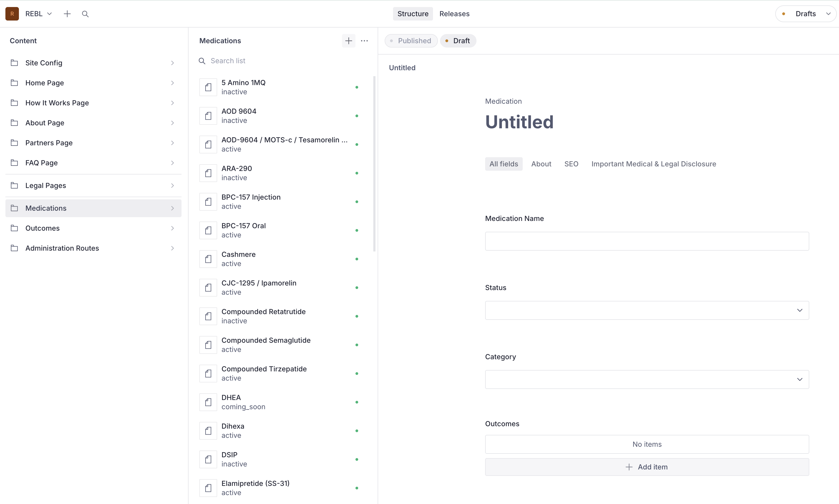The height and width of the screenshot is (504, 839).
Task: Open the About field group tab
Action: pos(541,164)
